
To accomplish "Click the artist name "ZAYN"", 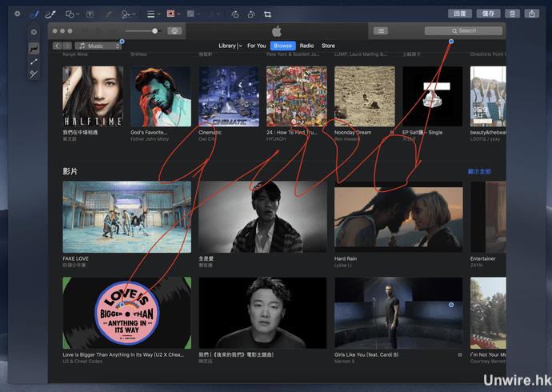I will tap(476, 265).
